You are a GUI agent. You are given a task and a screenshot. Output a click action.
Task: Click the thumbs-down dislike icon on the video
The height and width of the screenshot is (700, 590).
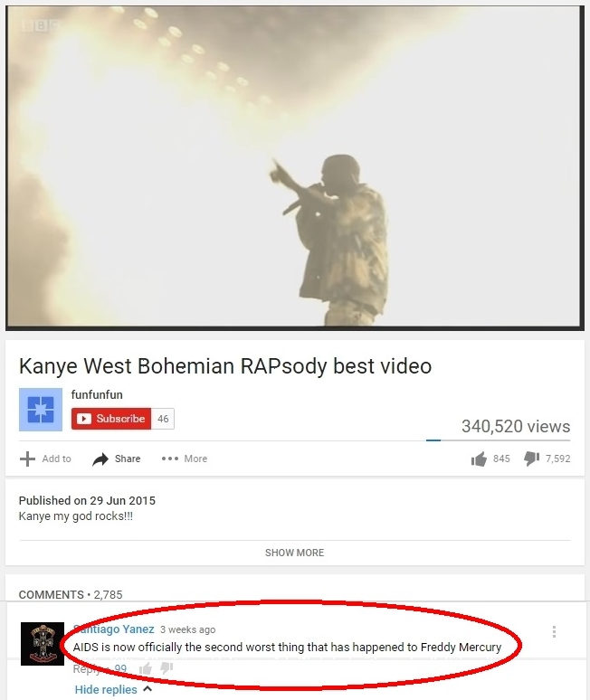(x=531, y=459)
